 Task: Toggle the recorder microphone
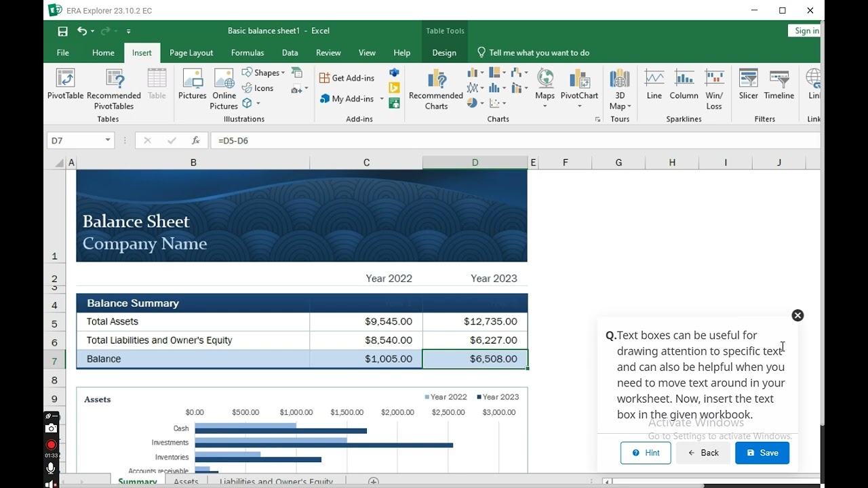coord(51,468)
